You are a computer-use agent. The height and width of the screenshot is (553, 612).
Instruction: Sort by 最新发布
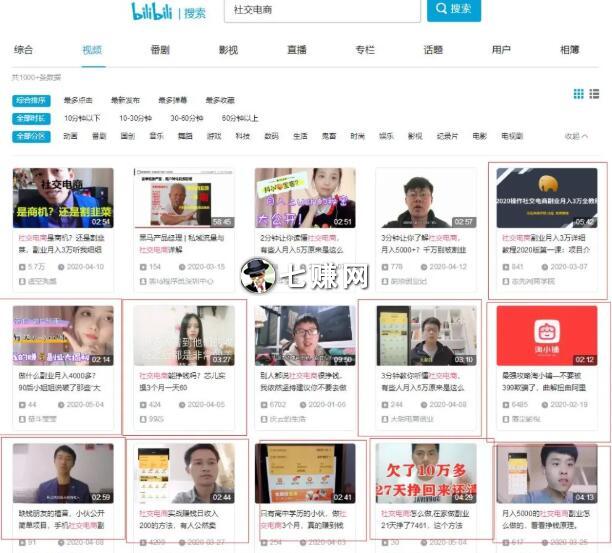[x=125, y=101]
